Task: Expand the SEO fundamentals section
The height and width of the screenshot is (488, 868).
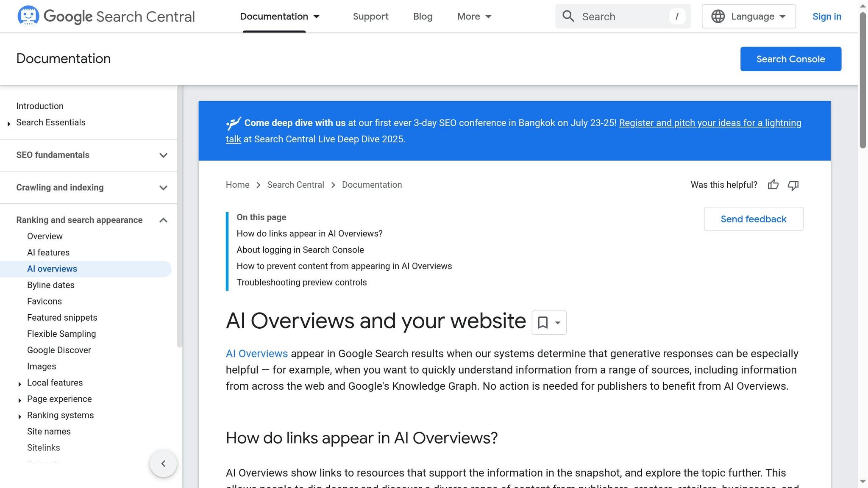Action: [163, 155]
